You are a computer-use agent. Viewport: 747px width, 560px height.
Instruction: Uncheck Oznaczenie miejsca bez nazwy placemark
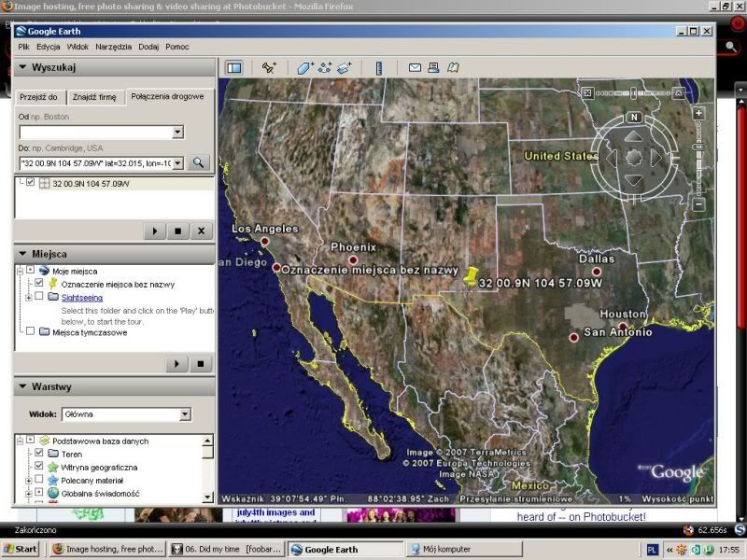pos(39,283)
